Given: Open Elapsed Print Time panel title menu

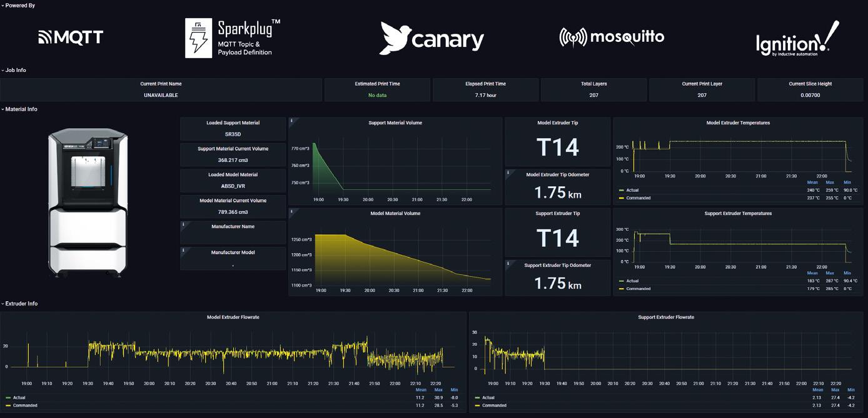Looking at the screenshot, I should tap(485, 84).
